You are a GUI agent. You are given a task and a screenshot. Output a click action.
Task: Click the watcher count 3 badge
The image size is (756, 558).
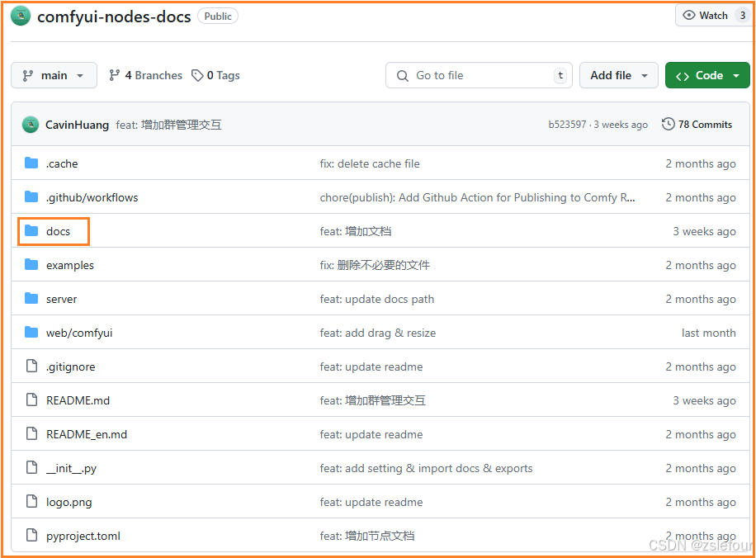[743, 16]
